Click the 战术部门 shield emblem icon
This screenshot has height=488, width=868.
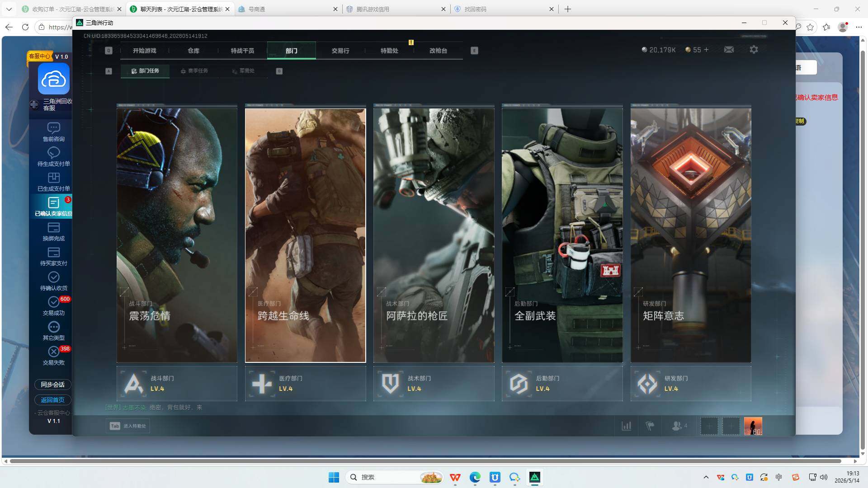coord(390,384)
